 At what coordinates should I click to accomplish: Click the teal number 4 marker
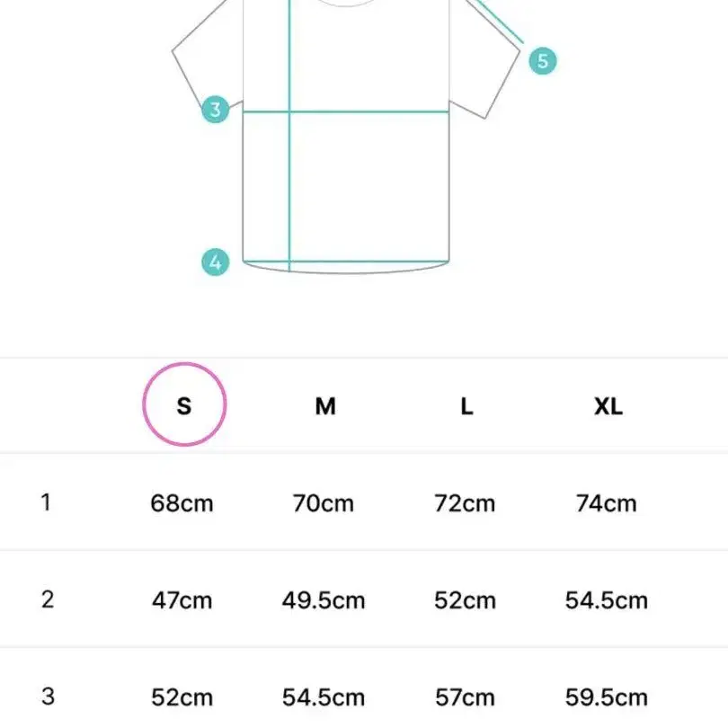(215, 262)
